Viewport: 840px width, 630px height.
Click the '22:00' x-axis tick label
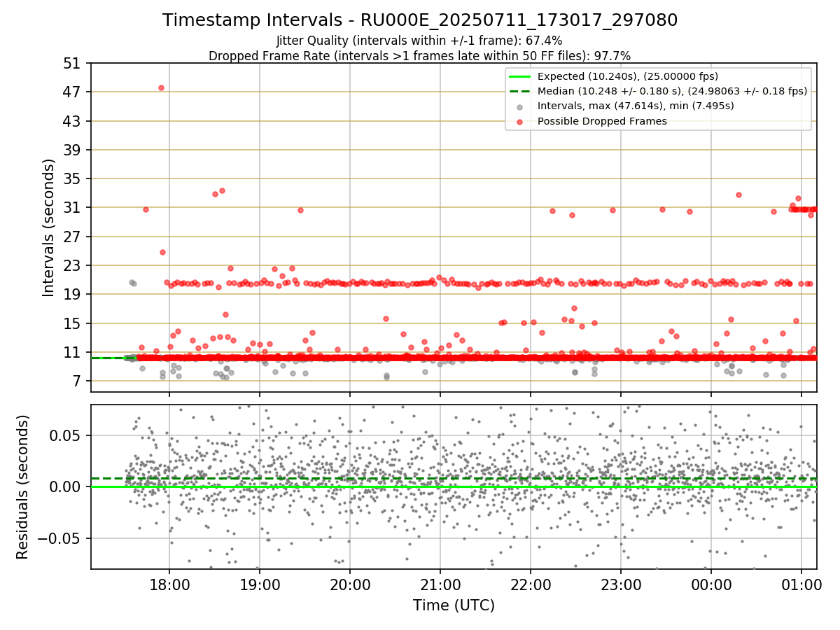531,584
